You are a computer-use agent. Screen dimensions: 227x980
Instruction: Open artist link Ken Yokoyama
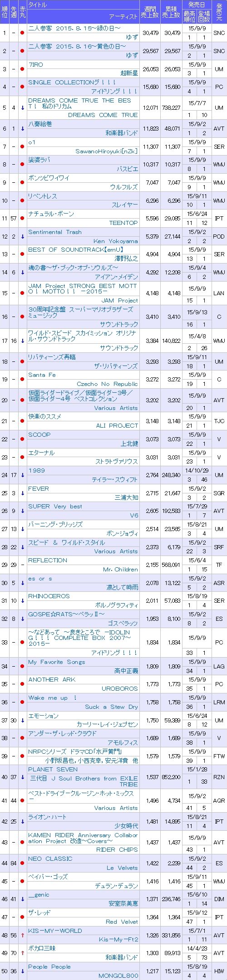click(115, 241)
